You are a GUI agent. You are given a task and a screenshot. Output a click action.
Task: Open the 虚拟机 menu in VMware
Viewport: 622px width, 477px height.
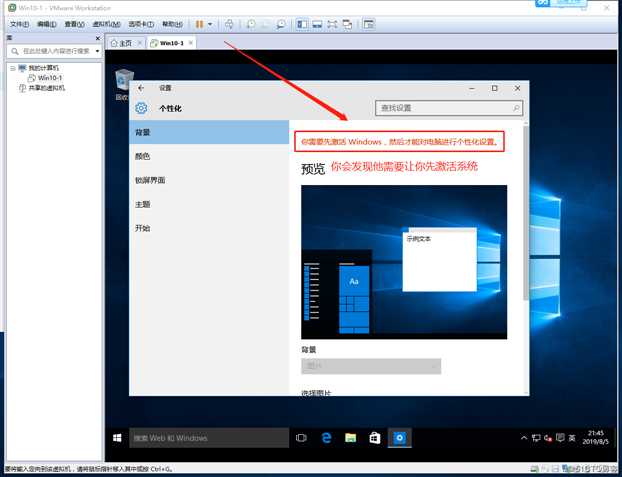106,24
